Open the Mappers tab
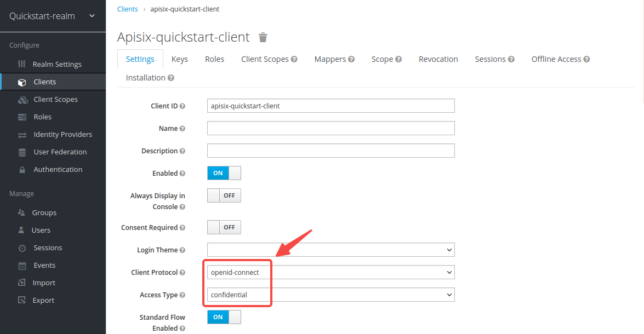 tap(330, 59)
